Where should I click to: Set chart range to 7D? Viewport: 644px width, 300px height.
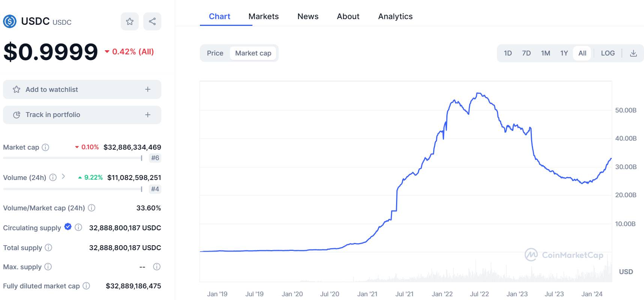coord(527,53)
